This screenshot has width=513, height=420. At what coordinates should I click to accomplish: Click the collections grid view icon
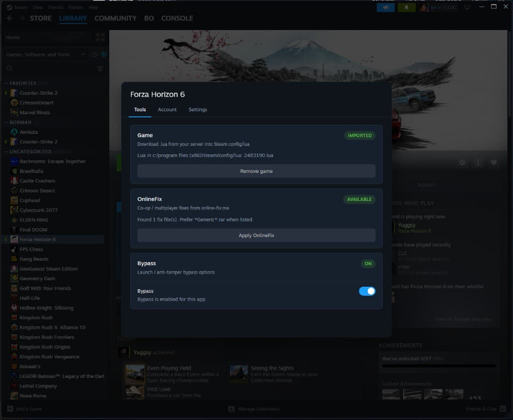coord(100,37)
